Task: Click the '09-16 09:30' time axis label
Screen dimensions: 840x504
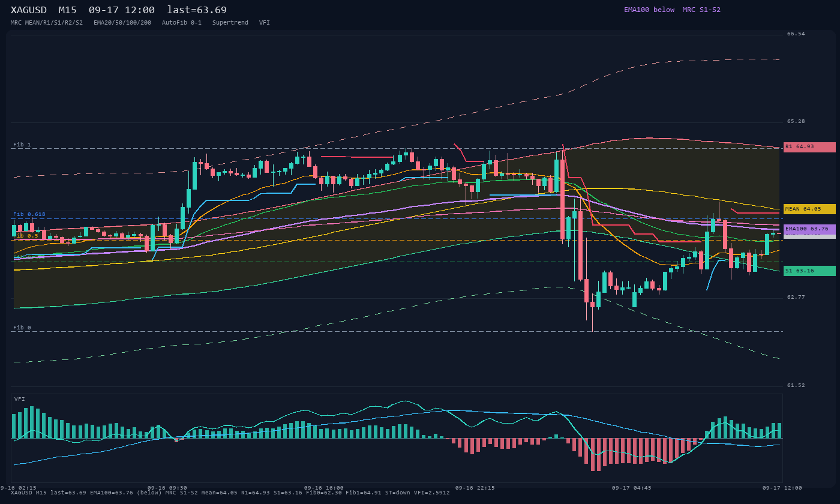Action: point(167,488)
